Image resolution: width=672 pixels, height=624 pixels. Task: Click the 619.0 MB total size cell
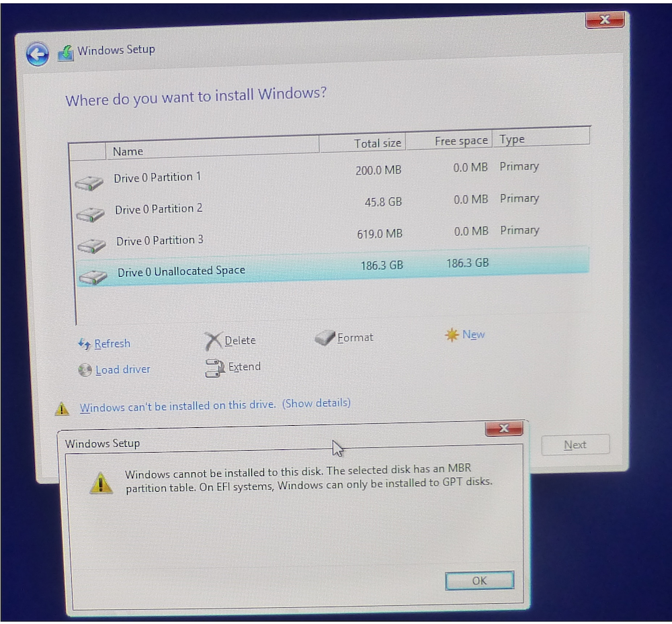380,234
